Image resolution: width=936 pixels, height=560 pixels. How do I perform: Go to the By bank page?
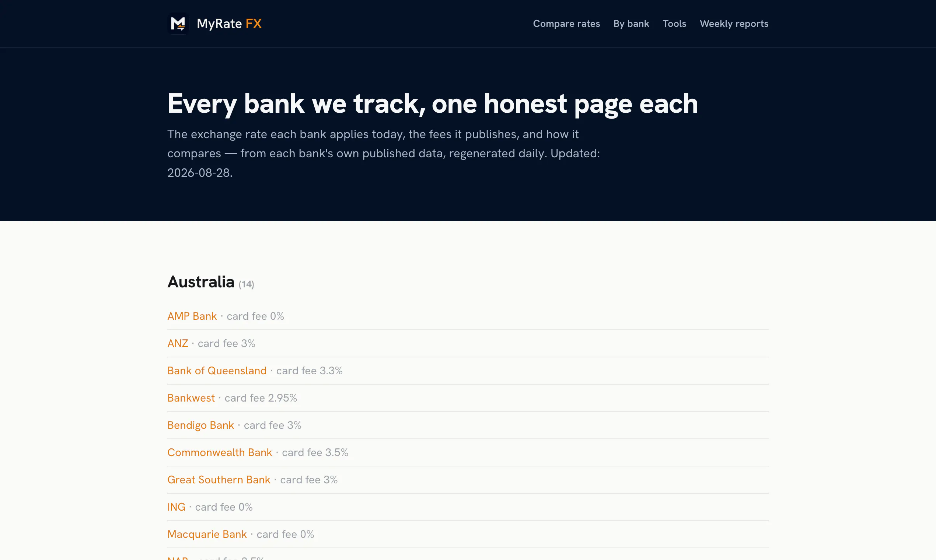coord(631,24)
